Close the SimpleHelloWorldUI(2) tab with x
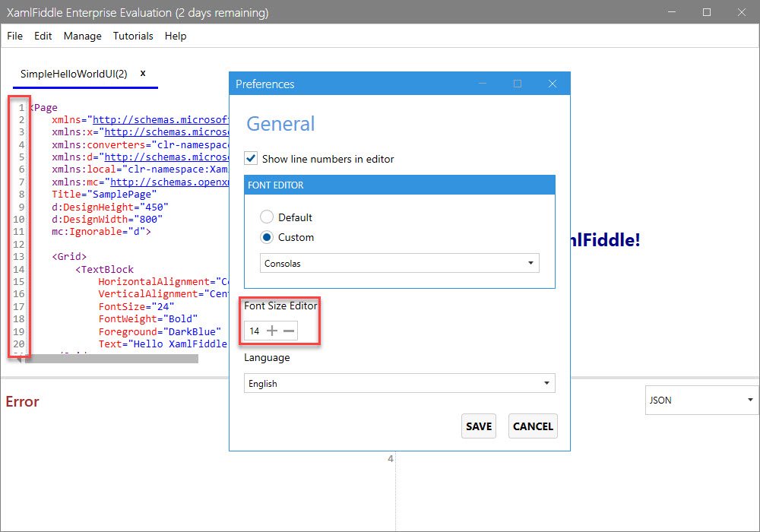The height and width of the screenshot is (532, 760). click(x=143, y=73)
